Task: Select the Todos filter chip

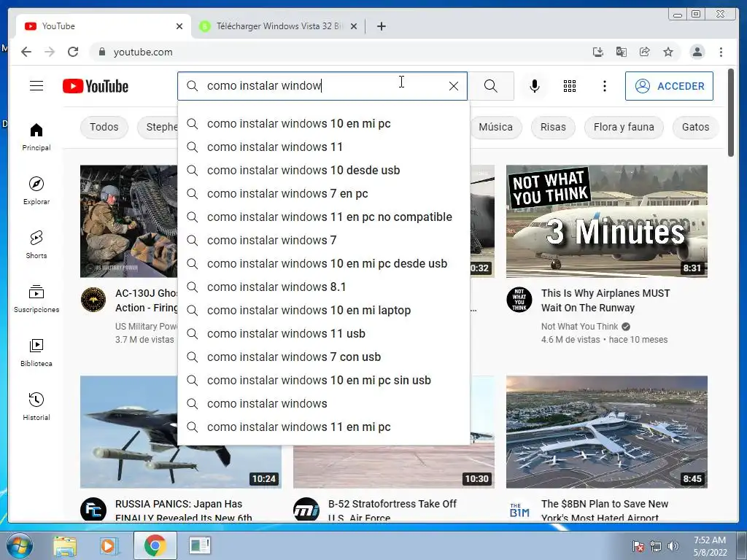Action: click(104, 127)
